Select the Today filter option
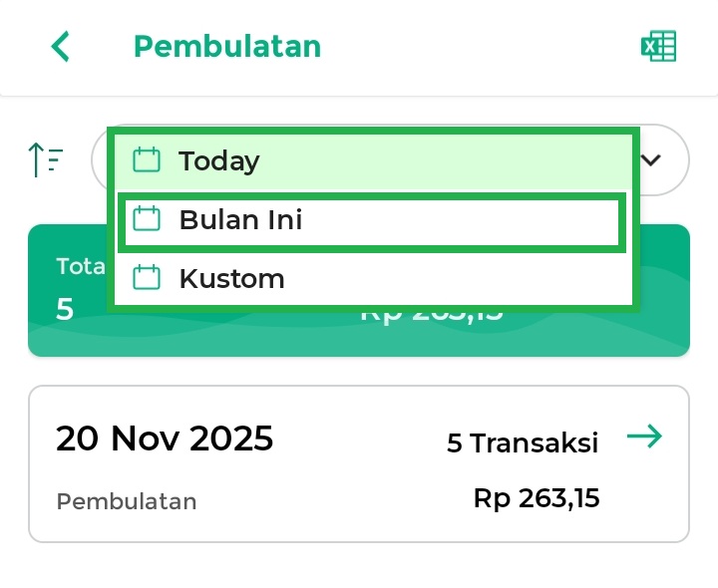 (219, 160)
